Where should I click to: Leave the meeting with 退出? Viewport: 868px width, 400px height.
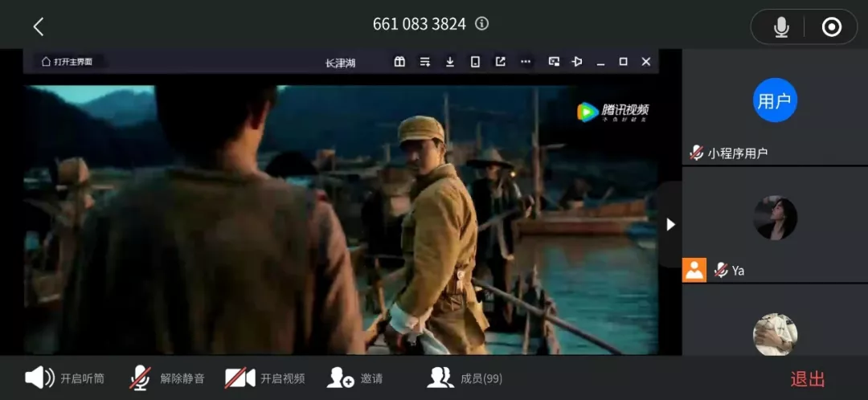click(807, 379)
